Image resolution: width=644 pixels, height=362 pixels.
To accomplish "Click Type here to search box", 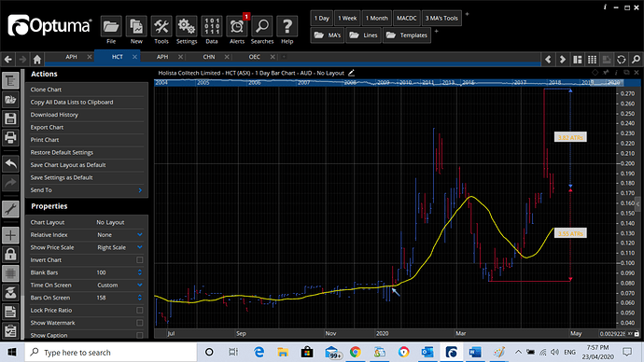I will pyautogui.click(x=111, y=352).
